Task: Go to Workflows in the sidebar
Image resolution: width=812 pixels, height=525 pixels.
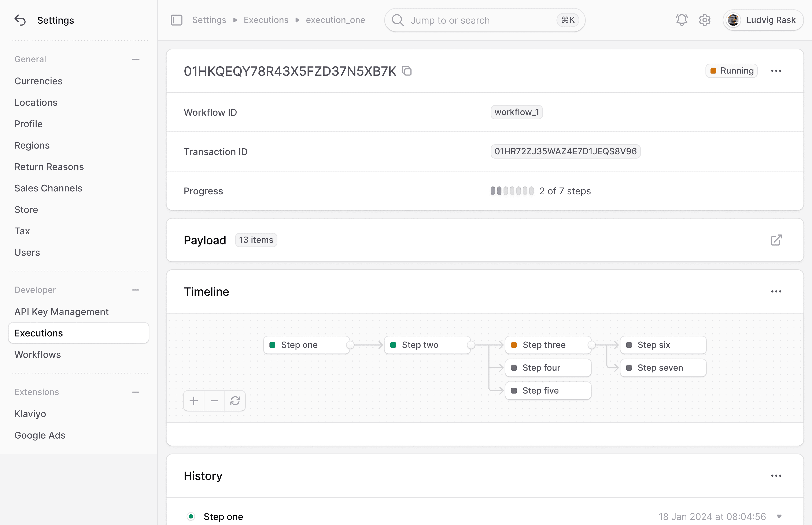Action: coord(37,355)
